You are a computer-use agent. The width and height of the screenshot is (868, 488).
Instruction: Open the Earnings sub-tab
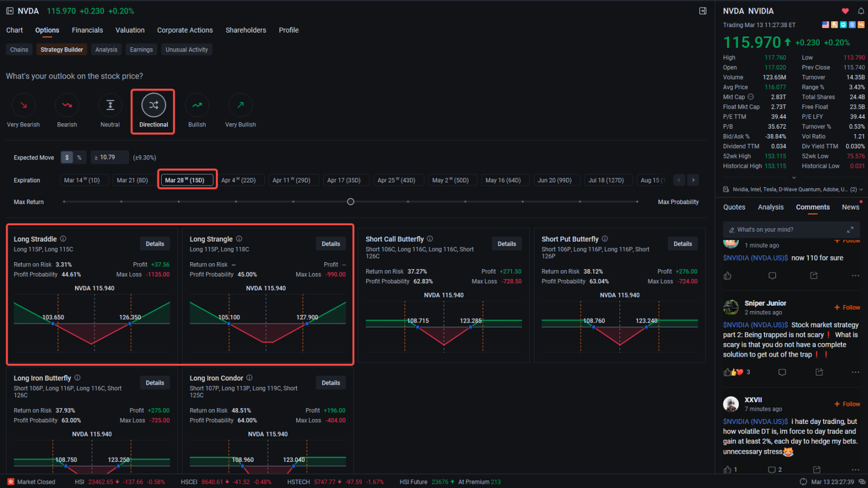click(141, 49)
